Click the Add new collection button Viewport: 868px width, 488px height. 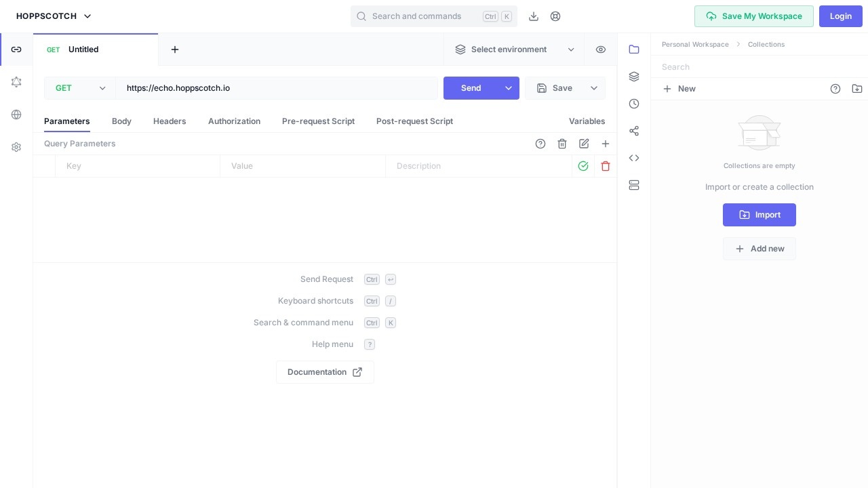[759, 249]
